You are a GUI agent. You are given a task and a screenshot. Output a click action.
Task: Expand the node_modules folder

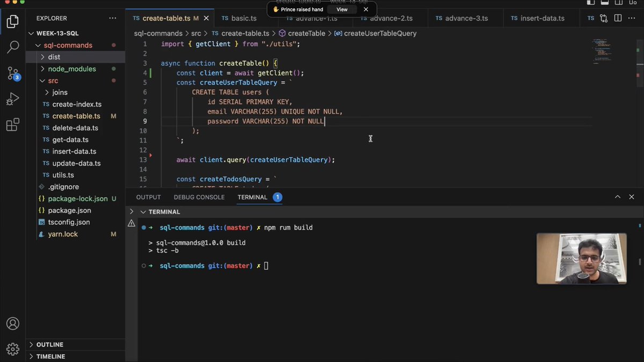[x=43, y=69]
